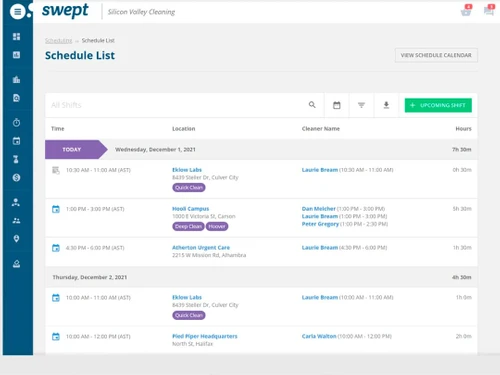Click the download export icon
Image resolution: width=500 pixels, height=375 pixels.
386,105
